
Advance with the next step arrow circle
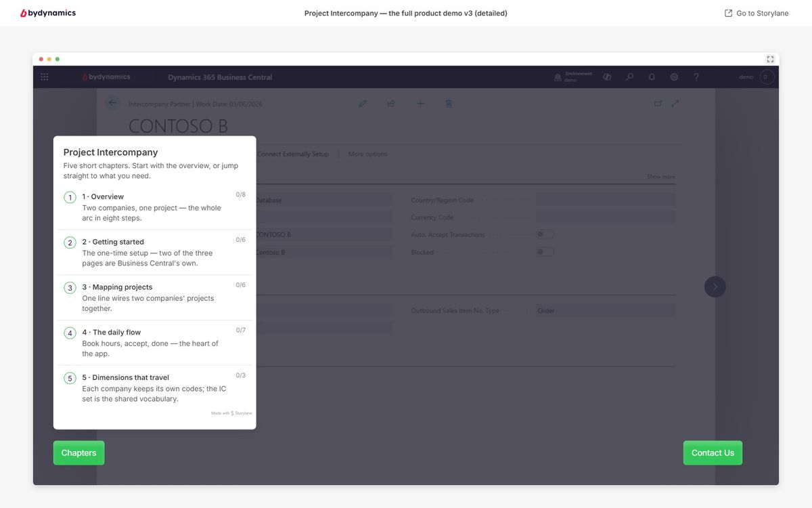[x=715, y=287]
